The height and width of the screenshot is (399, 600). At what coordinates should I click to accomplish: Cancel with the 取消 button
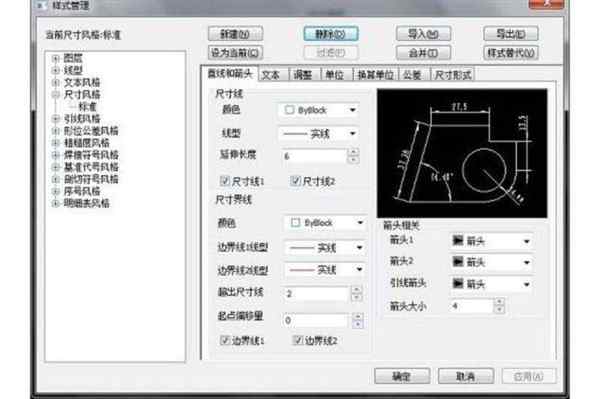point(466,376)
